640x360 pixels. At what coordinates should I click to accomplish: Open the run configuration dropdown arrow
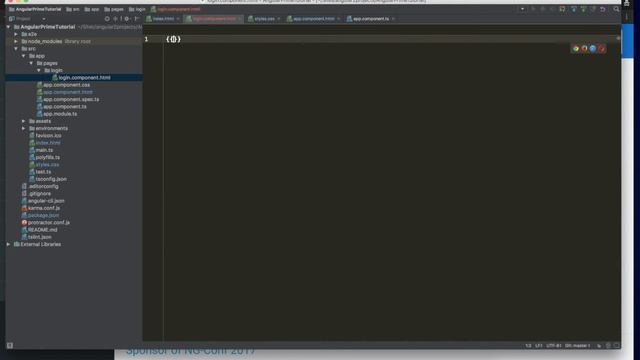(522, 9)
